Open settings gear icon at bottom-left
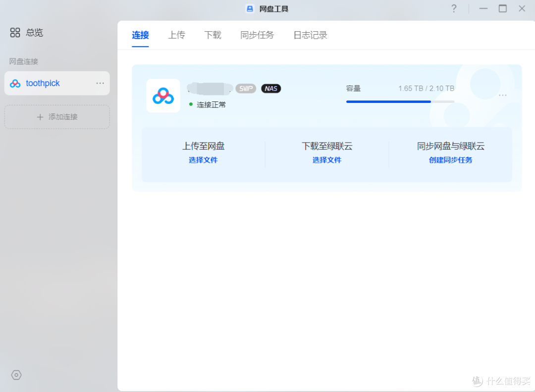535x392 pixels. pyautogui.click(x=16, y=375)
